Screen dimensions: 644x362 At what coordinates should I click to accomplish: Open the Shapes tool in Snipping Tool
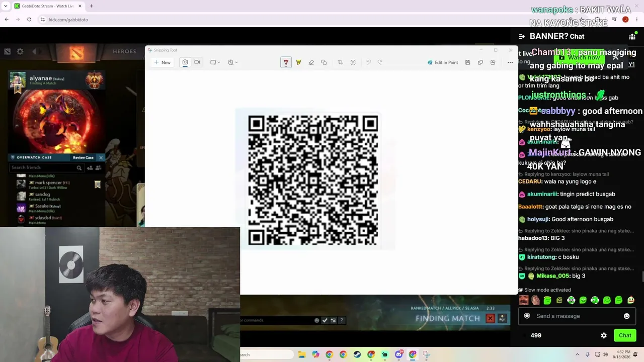pyautogui.click(x=324, y=62)
